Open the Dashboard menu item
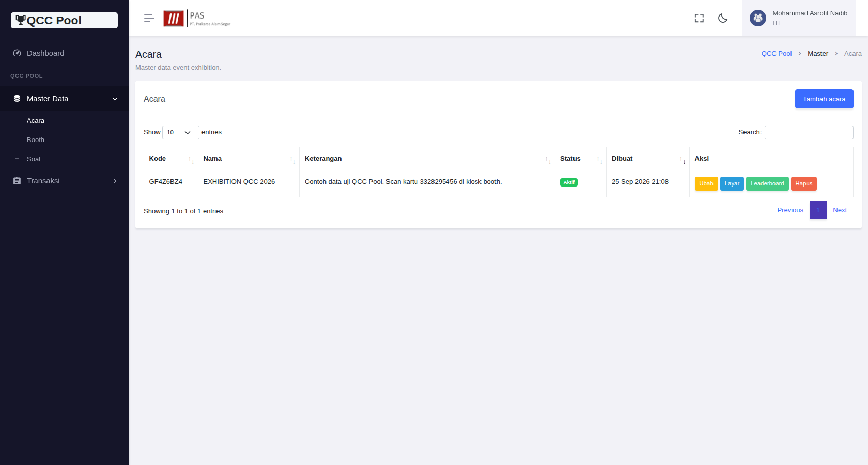 (x=65, y=53)
